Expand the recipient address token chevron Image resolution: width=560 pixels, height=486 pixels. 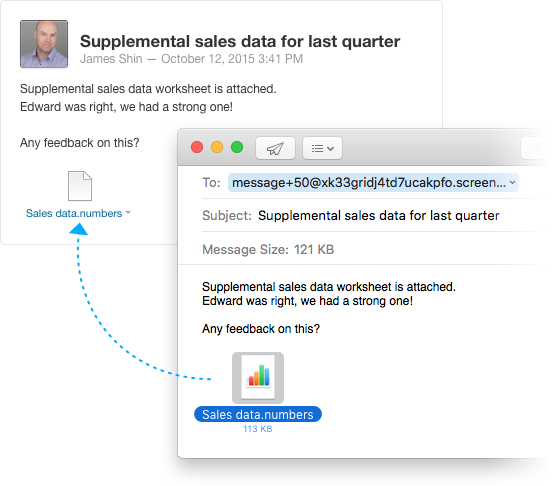pos(512,182)
